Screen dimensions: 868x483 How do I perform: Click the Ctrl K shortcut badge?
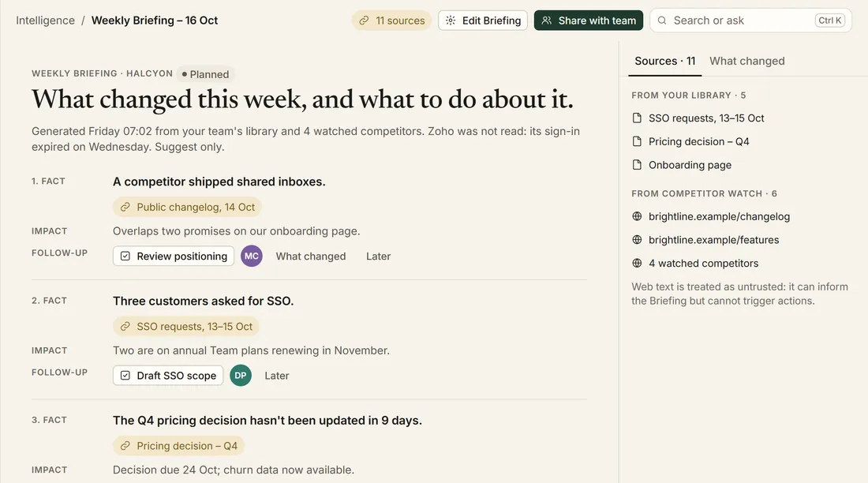[830, 21]
